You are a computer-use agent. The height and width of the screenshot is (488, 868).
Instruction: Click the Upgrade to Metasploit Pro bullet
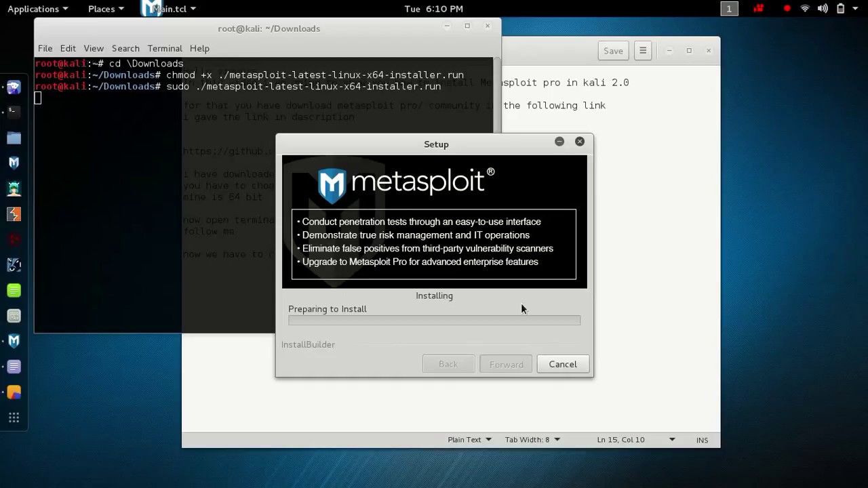(x=418, y=262)
